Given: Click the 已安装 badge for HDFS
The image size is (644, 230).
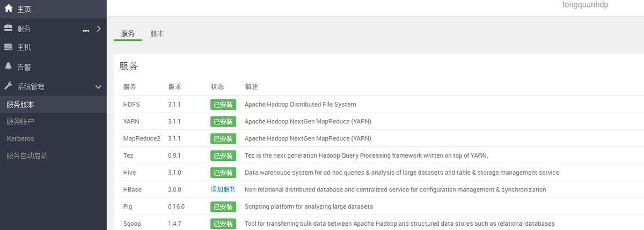Looking at the screenshot, I should tap(223, 105).
